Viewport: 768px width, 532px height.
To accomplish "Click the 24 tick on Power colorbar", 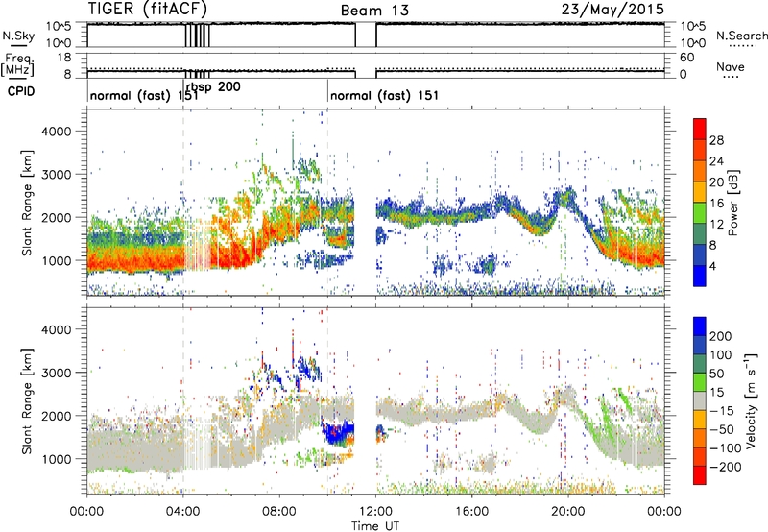I will coord(716,161).
